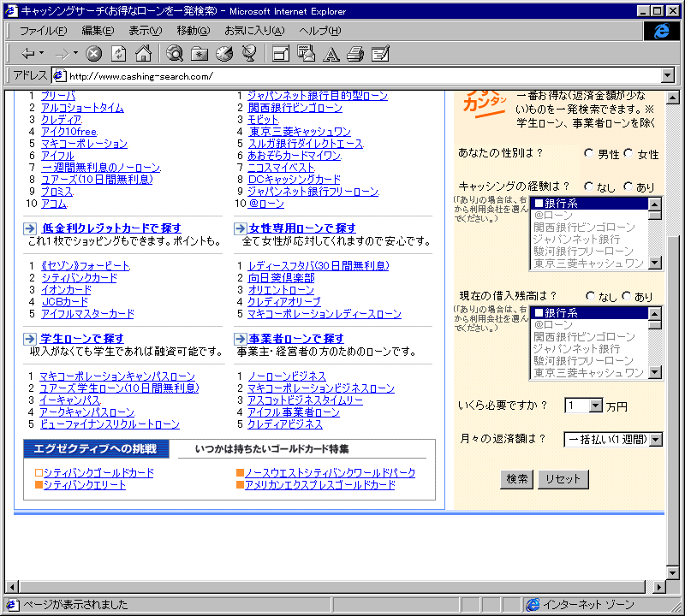Select 女性 gender radio button

click(628, 153)
